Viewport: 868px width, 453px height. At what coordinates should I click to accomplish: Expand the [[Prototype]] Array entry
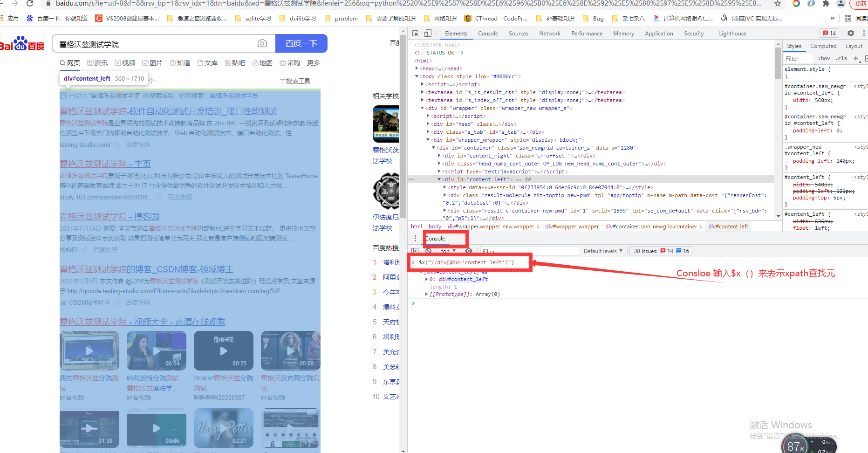[427, 294]
